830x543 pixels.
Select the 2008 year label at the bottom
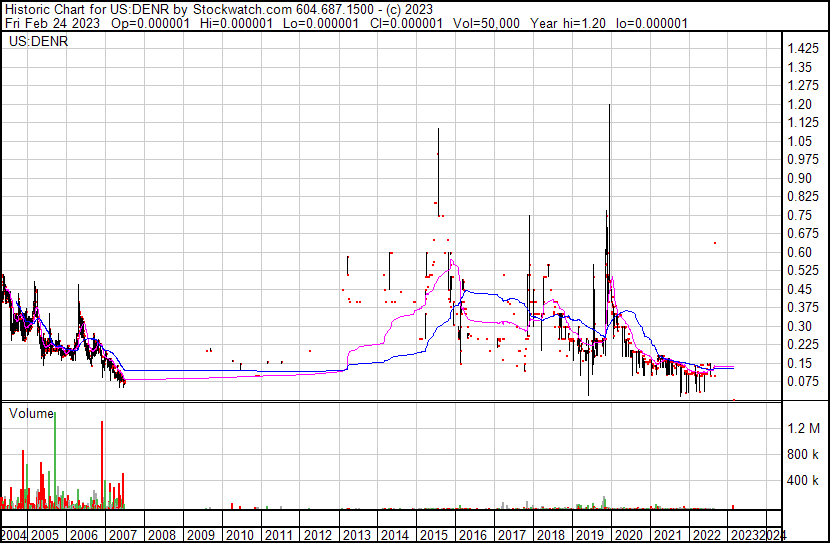coord(162,535)
